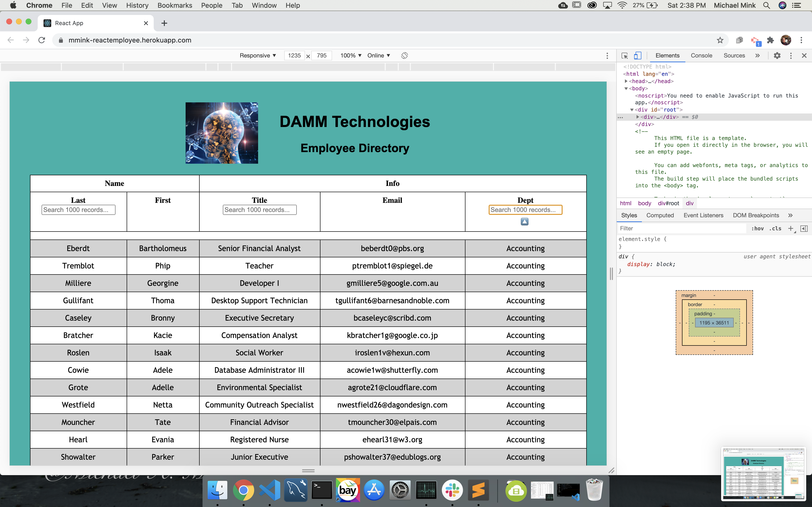This screenshot has width=812, height=507.
Task: Open DevTools settings gear
Action: [777, 56]
